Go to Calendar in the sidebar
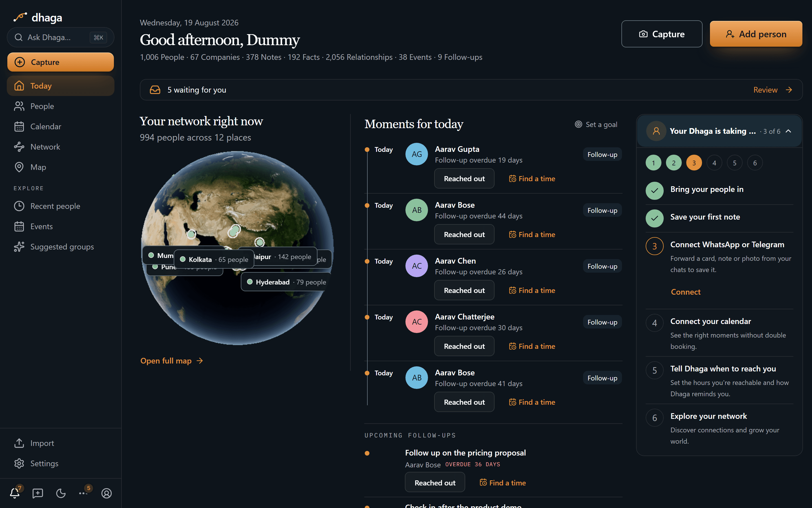 tap(60, 126)
